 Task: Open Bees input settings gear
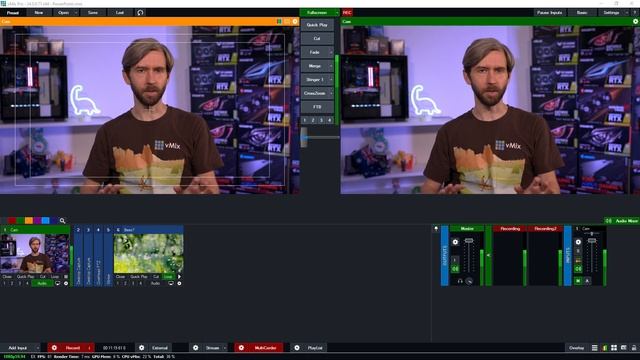coord(179,283)
